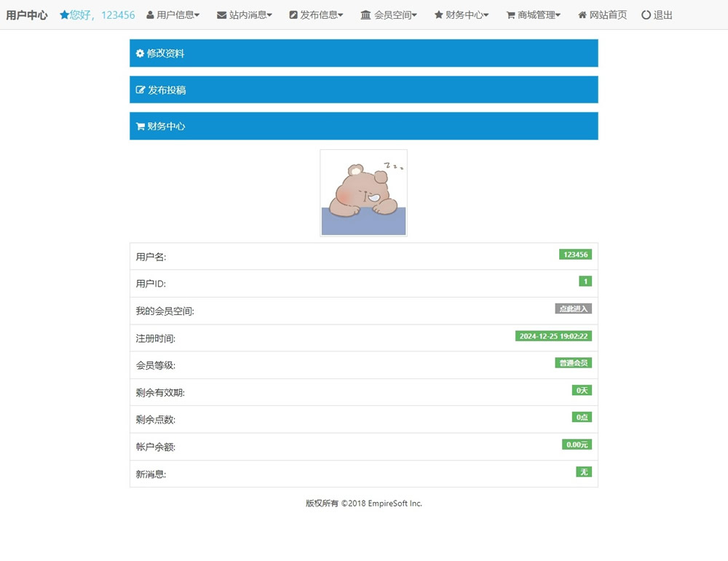Open the blue 财务中心 panel bar
The image size is (728, 561).
363,126
